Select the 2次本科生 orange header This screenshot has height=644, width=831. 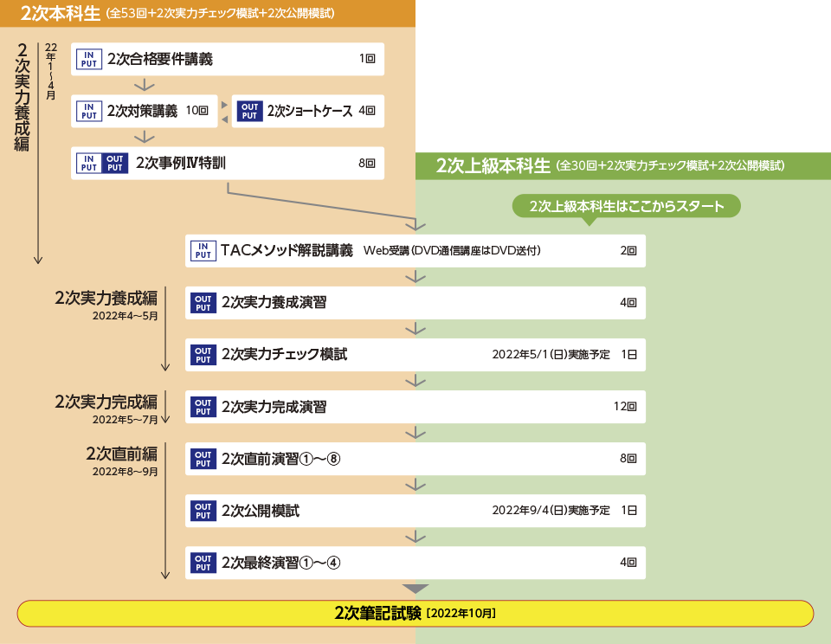208,13
